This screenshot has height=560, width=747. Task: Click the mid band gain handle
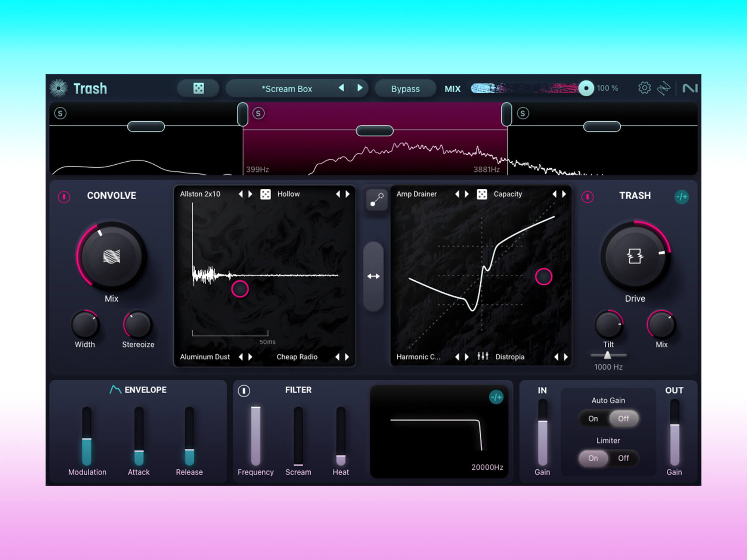tap(375, 131)
